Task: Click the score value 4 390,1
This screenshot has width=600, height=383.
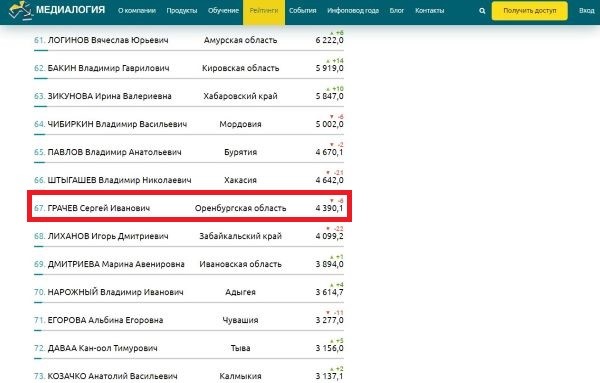Action: tap(329, 208)
